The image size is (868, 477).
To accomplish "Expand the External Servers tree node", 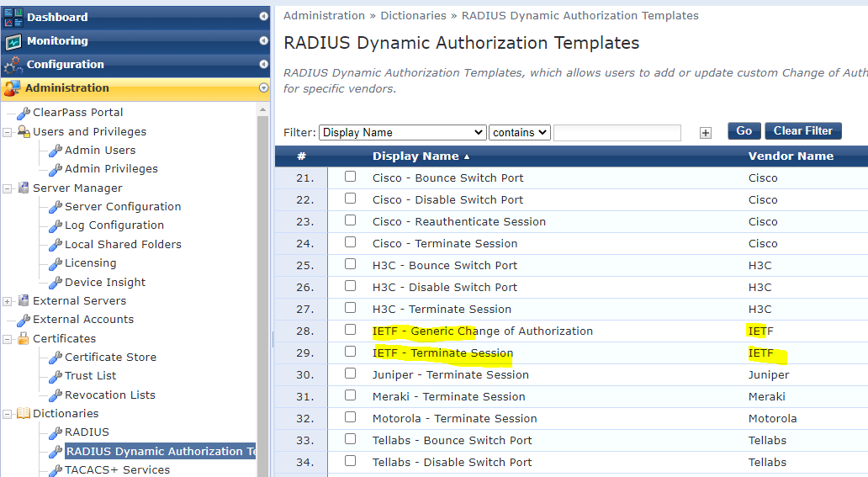I will pos(8,301).
